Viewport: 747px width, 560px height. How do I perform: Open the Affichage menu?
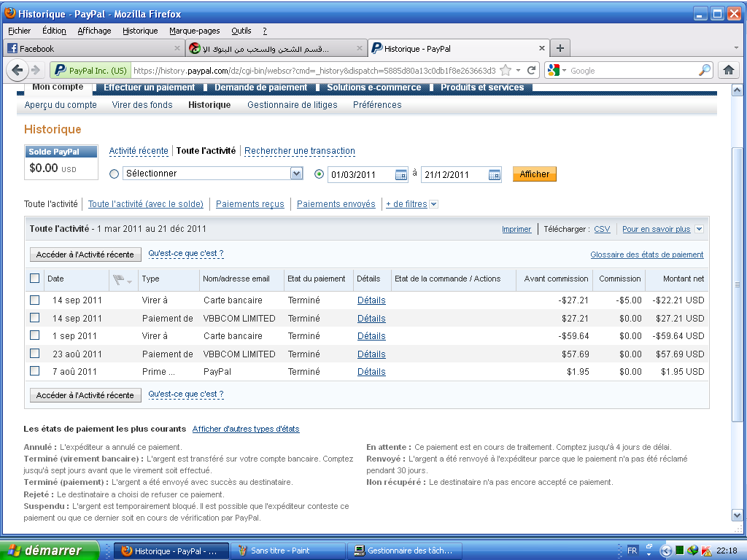coord(94,31)
